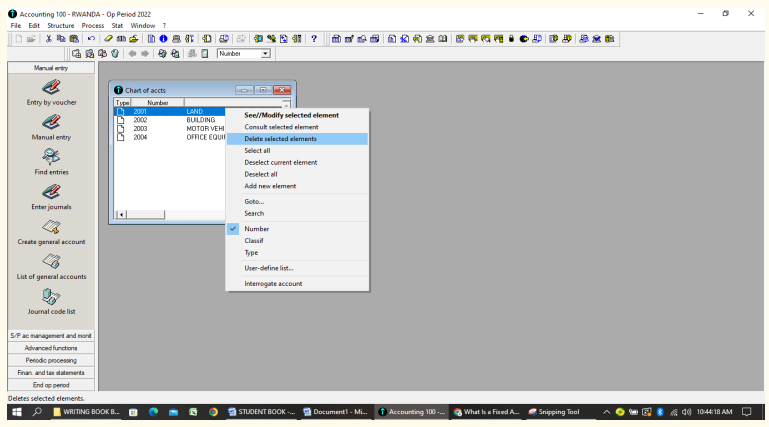This screenshot has width=769, height=427.
Task: Click the envelope check toolbar icon
Action: (596, 39)
